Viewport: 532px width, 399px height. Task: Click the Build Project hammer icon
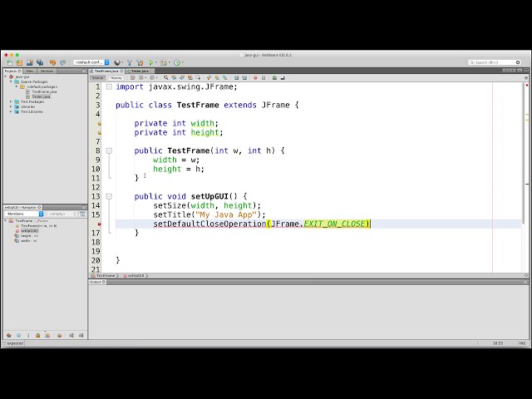(130, 63)
